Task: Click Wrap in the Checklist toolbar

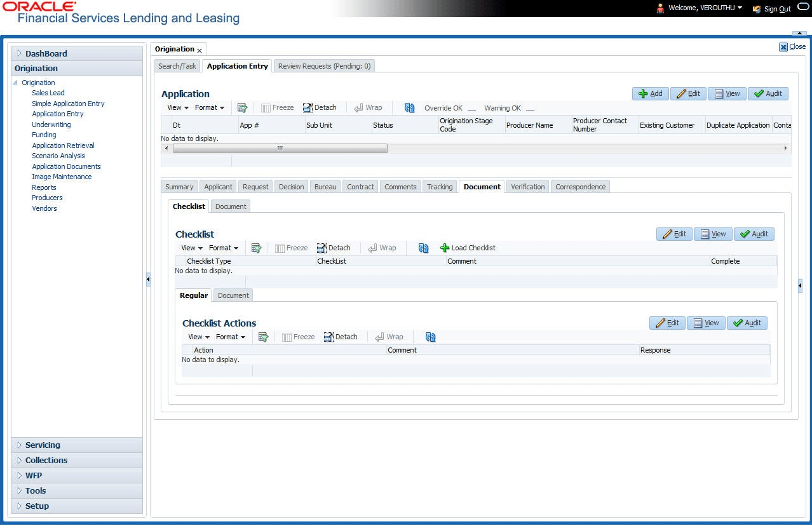Action: (382, 248)
